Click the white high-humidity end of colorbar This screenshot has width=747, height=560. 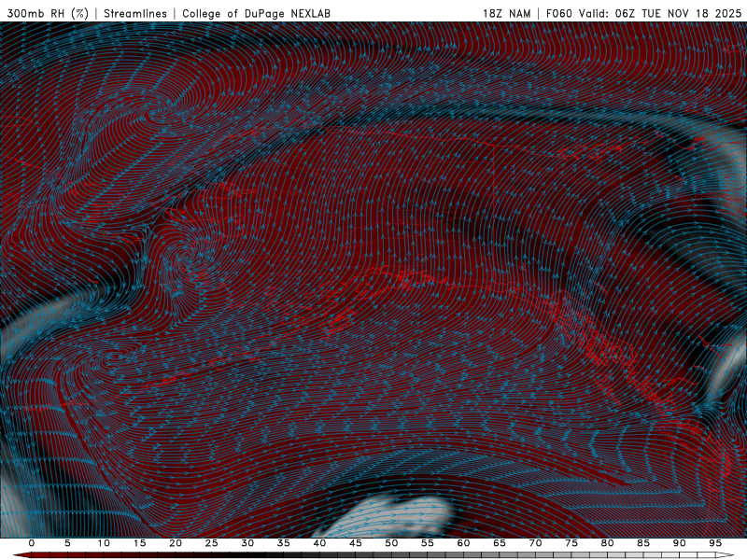722,555
